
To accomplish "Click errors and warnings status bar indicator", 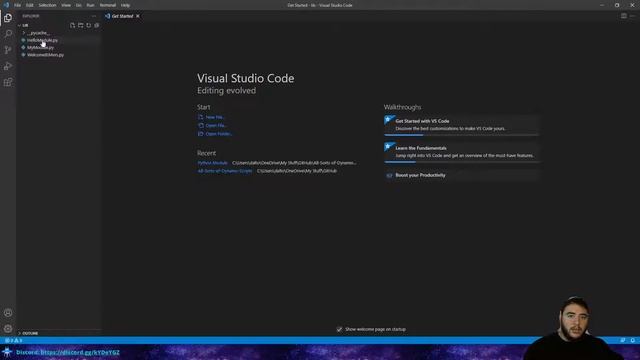I will [x=13, y=340].
